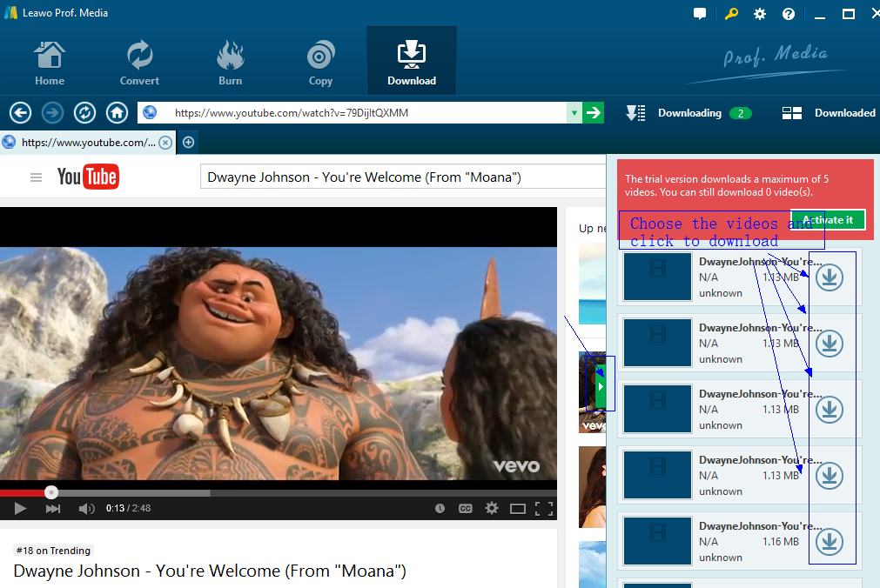Enter fullscreen video mode

tap(544, 508)
